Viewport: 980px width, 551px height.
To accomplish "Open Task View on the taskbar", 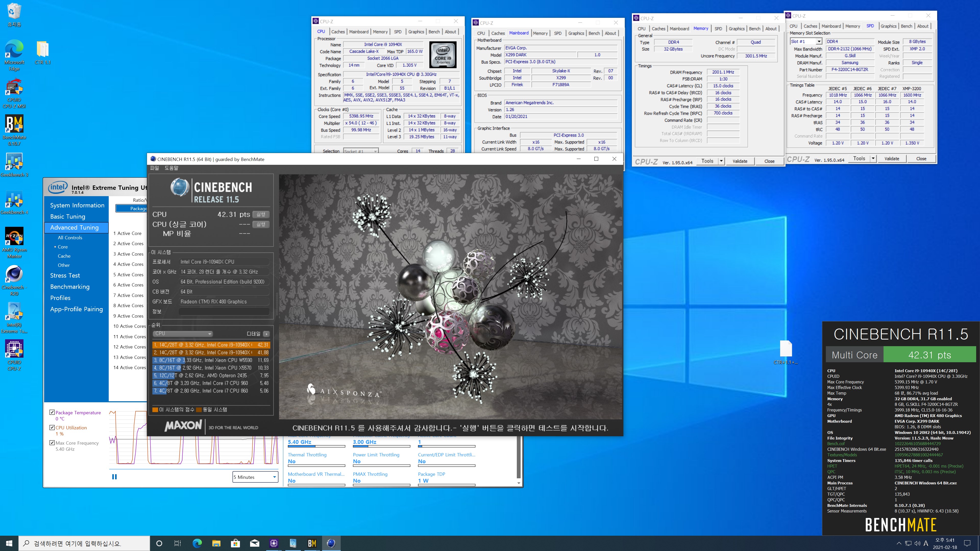I will coord(178,543).
